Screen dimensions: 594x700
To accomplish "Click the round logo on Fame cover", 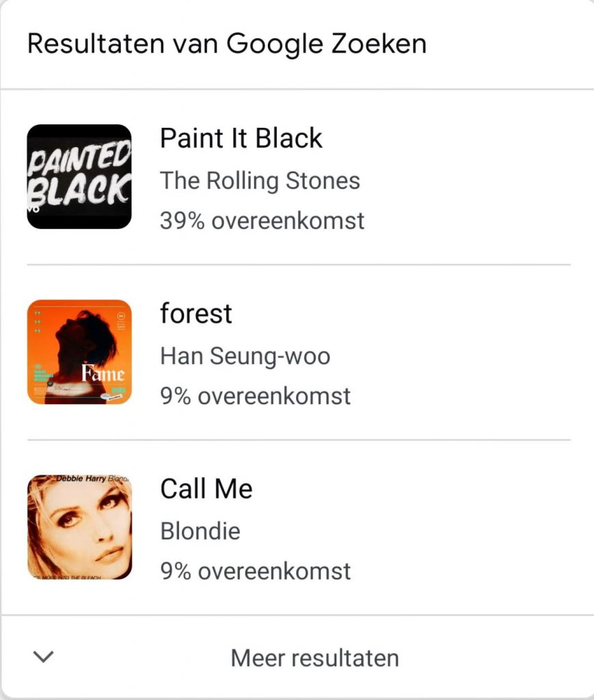I will point(121,316).
